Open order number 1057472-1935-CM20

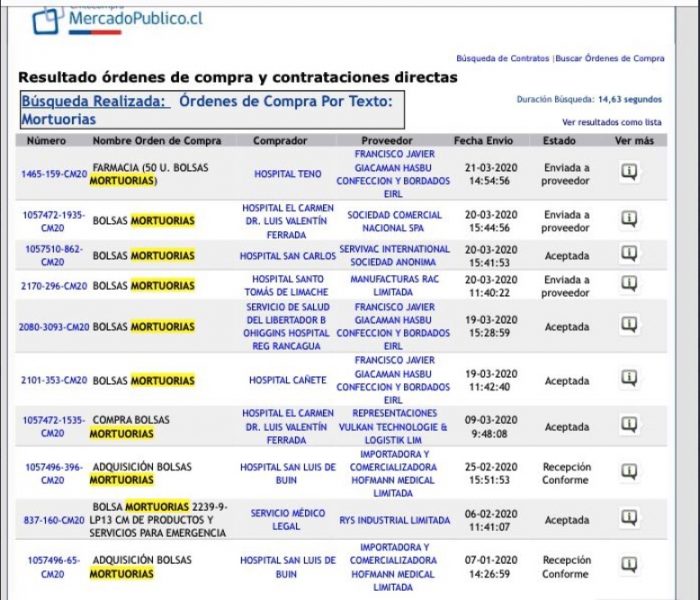pos(53,220)
